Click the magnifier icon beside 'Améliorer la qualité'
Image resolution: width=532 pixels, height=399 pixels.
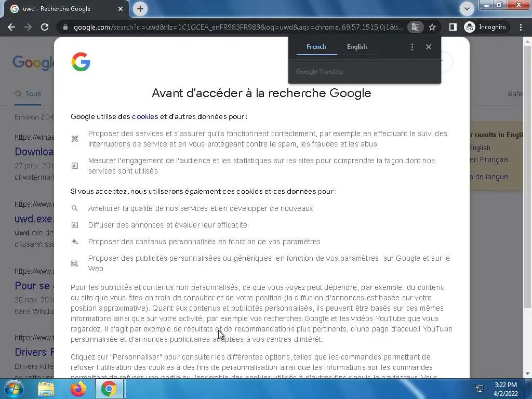click(75, 208)
